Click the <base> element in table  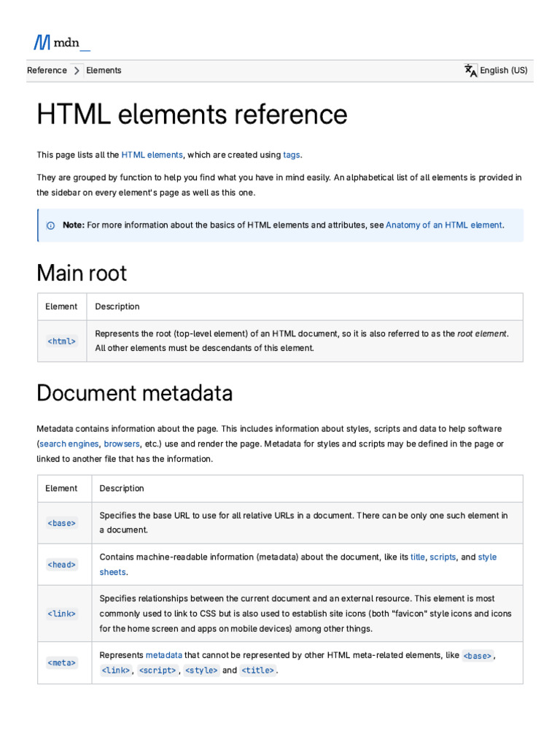coord(61,523)
